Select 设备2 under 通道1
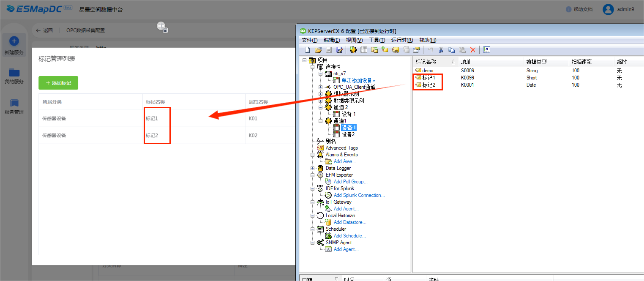Screen dimensions: 644x281 (348, 134)
